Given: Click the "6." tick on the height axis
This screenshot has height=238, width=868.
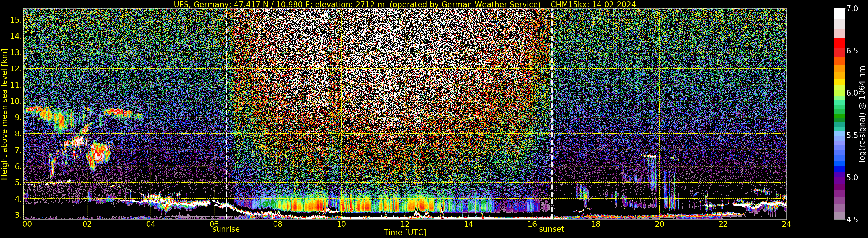Looking at the screenshot, I should coord(18,166).
